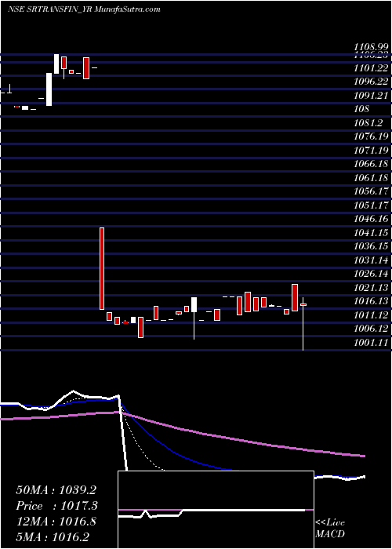Click the 1051.17 price axis label

tap(370, 205)
